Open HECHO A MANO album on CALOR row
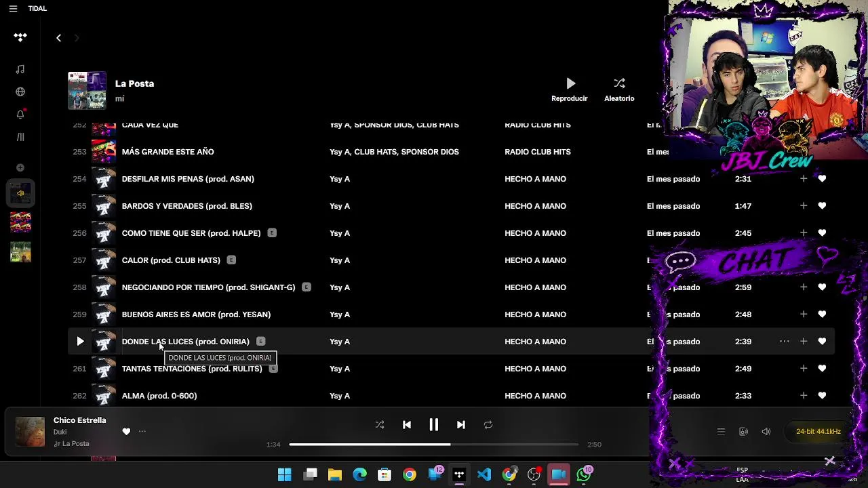868x488 pixels. tap(535, 260)
